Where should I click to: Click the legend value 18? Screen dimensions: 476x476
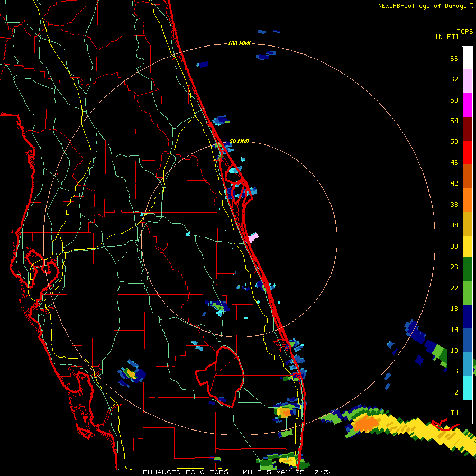454,309
